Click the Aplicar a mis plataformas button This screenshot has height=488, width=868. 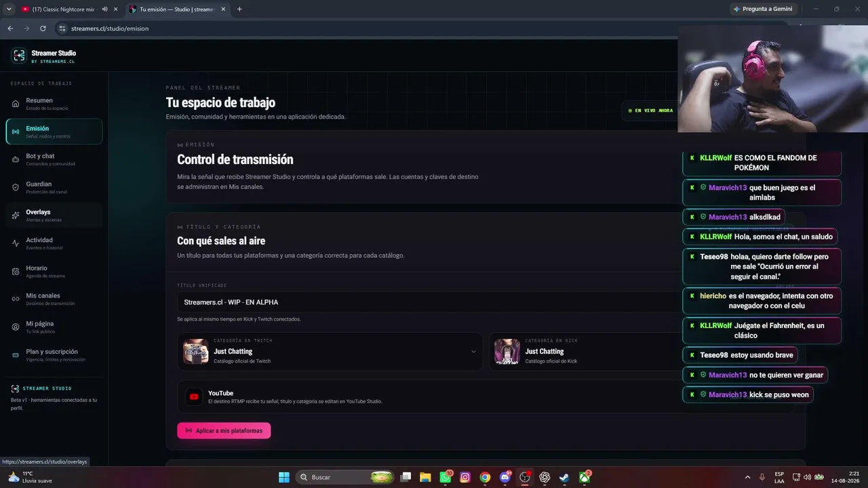click(224, 430)
